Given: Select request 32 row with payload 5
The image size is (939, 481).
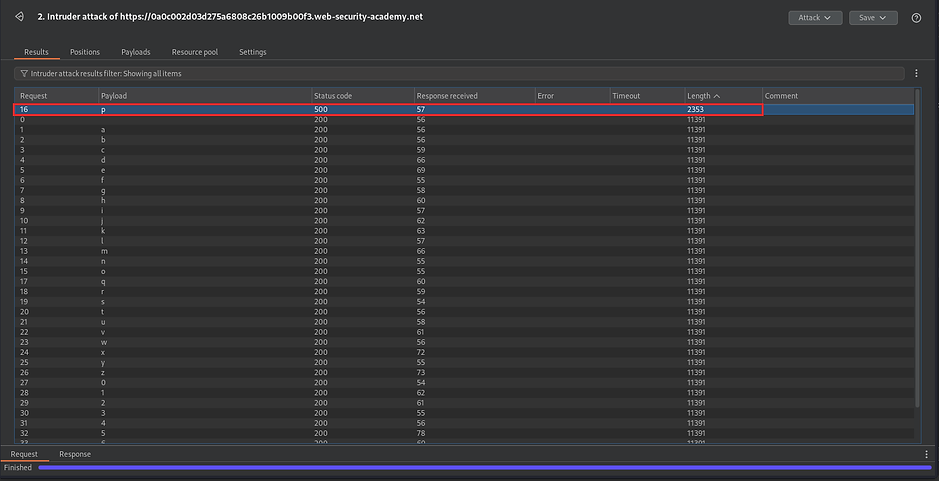Looking at the screenshot, I should pos(465,433).
